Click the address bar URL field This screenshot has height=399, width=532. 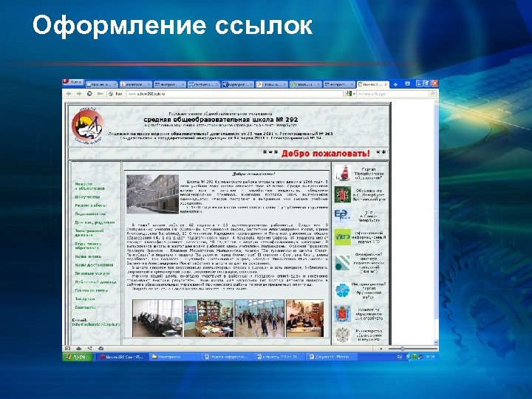[234, 94]
